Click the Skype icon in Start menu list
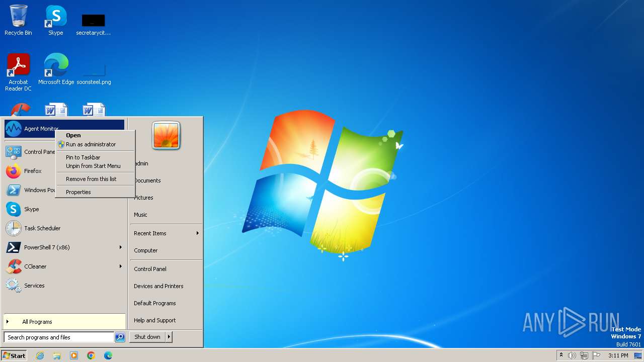 pyautogui.click(x=13, y=209)
